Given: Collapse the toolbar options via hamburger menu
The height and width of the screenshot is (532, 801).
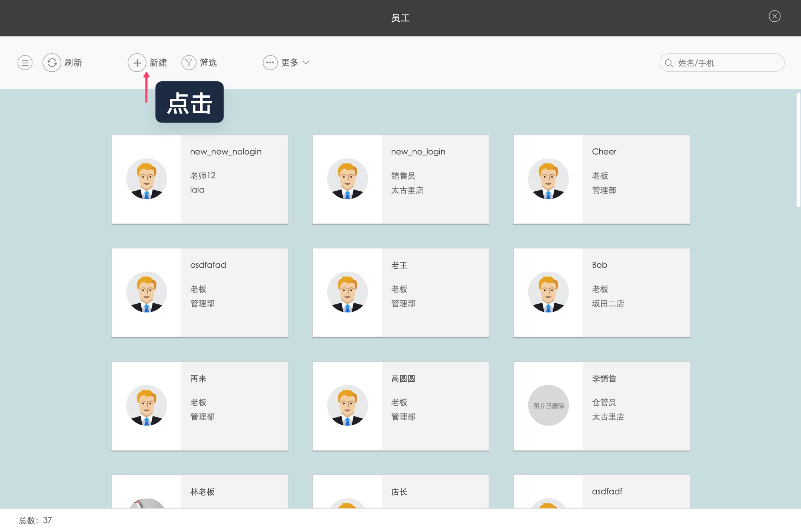Looking at the screenshot, I should 25,62.
